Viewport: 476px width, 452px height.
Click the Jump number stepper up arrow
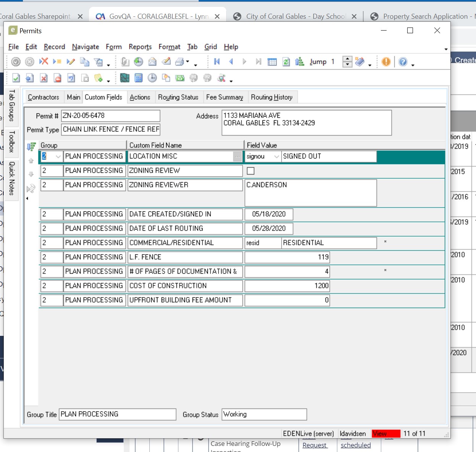coord(347,59)
